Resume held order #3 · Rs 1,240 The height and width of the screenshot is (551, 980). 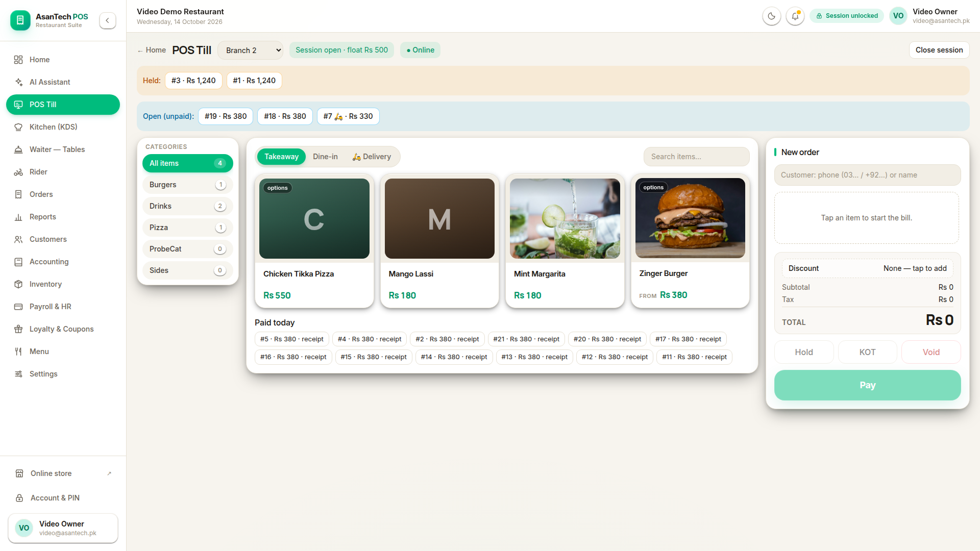[193, 81]
